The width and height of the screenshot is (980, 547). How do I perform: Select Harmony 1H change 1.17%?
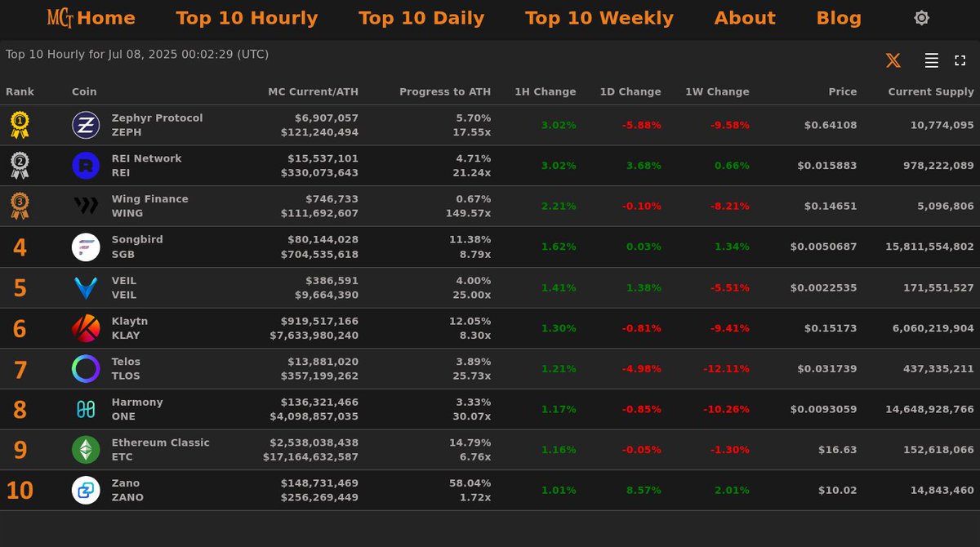click(x=559, y=409)
